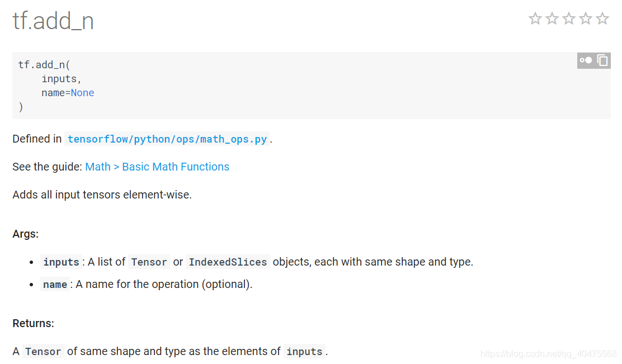Click the first rating star
Viewport: 622px width, 364px height.
[x=535, y=18]
